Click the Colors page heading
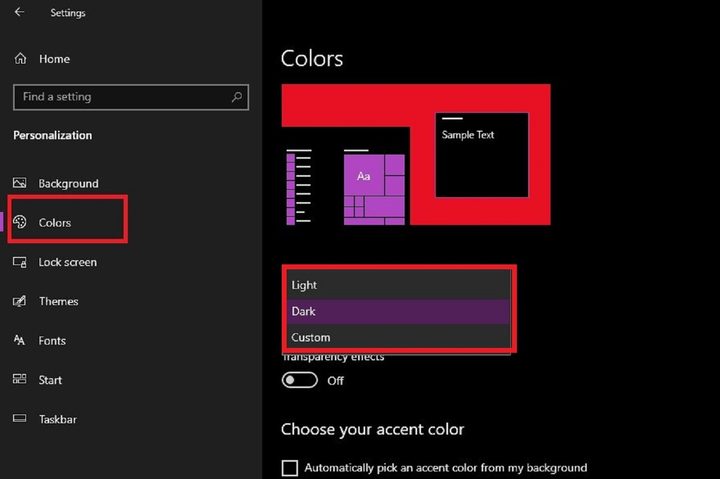The width and height of the screenshot is (720, 479). (x=312, y=59)
